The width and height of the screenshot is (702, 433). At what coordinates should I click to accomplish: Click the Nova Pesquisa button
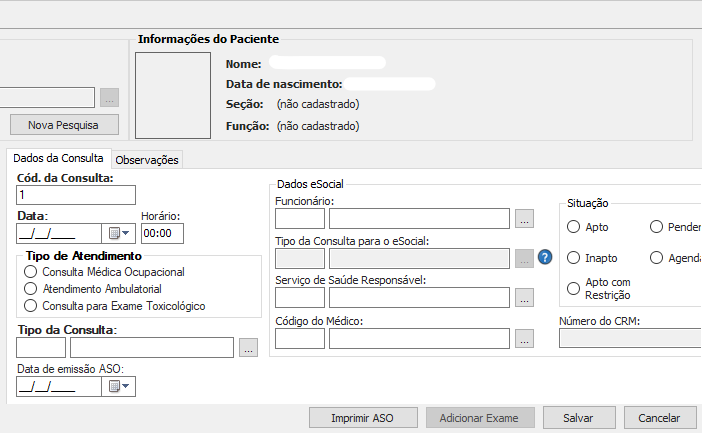(65, 125)
